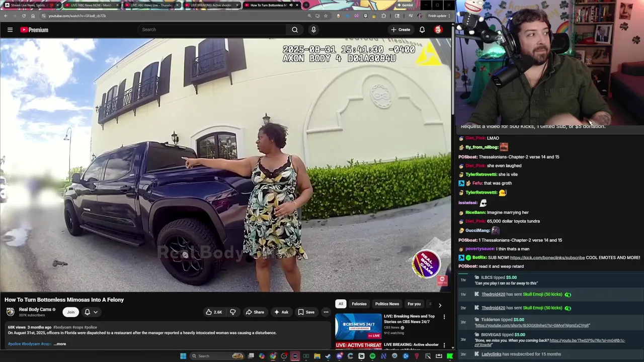Screen dimensions: 644x362
Task: Click the Windows taskbar Search box
Action: coord(217,356)
